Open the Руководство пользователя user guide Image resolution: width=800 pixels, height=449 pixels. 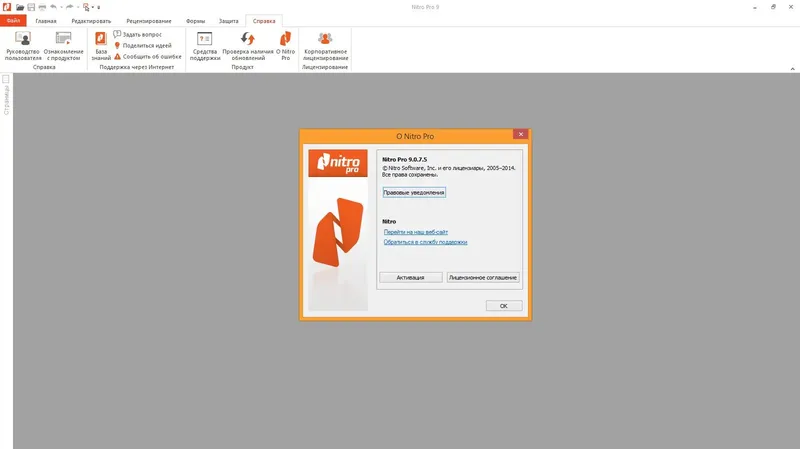23,45
